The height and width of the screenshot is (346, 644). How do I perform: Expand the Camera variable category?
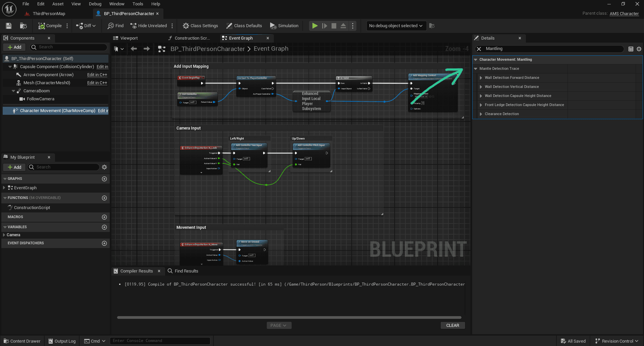coord(4,235)
